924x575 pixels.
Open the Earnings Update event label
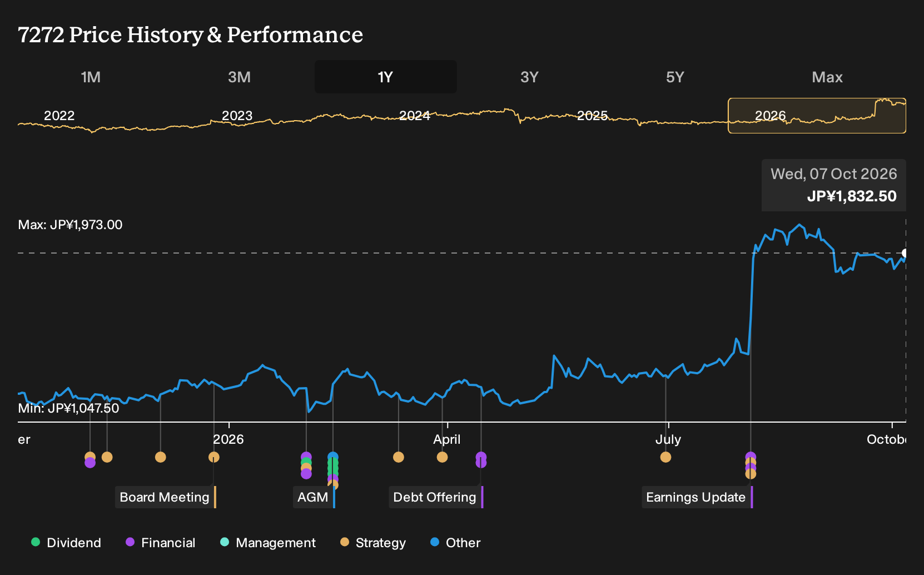697,497
